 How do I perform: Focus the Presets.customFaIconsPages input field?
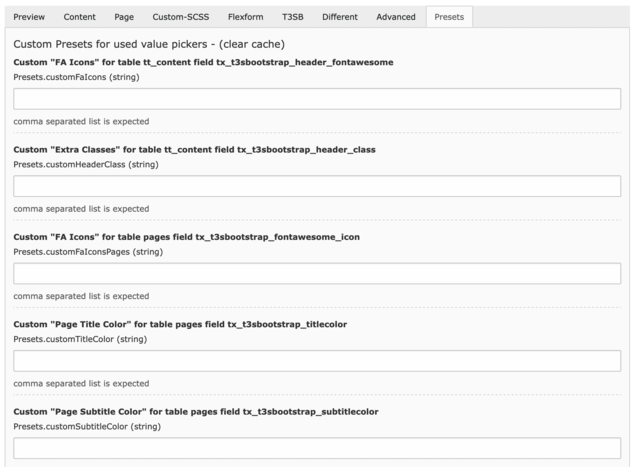pyautogui.click(x=317, y=273)
